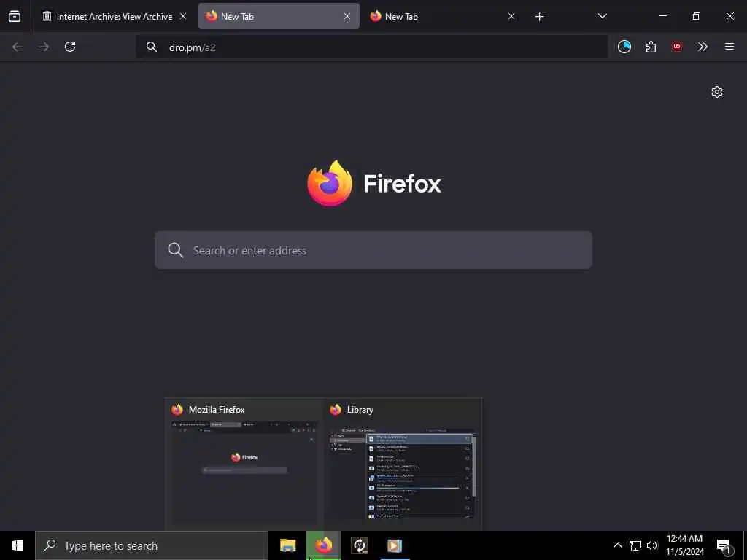Show hidden system tray icons
747x560 pixels.
point(617,545)
